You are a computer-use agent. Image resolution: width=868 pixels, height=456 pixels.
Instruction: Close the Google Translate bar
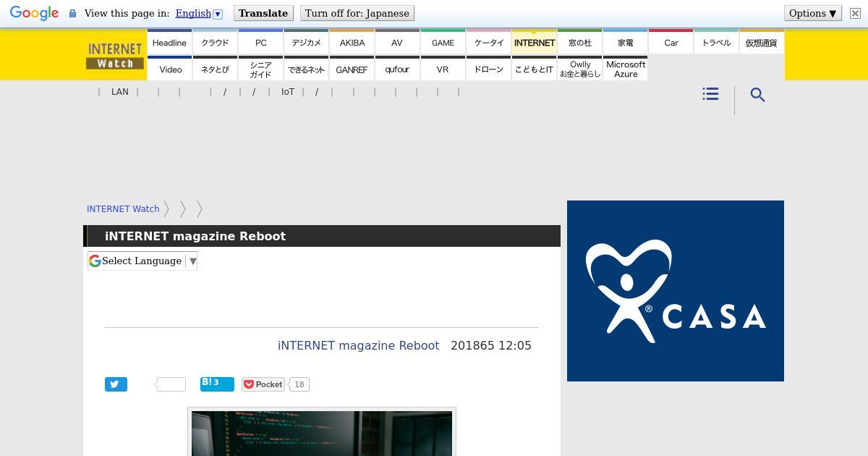click(855, 13)
